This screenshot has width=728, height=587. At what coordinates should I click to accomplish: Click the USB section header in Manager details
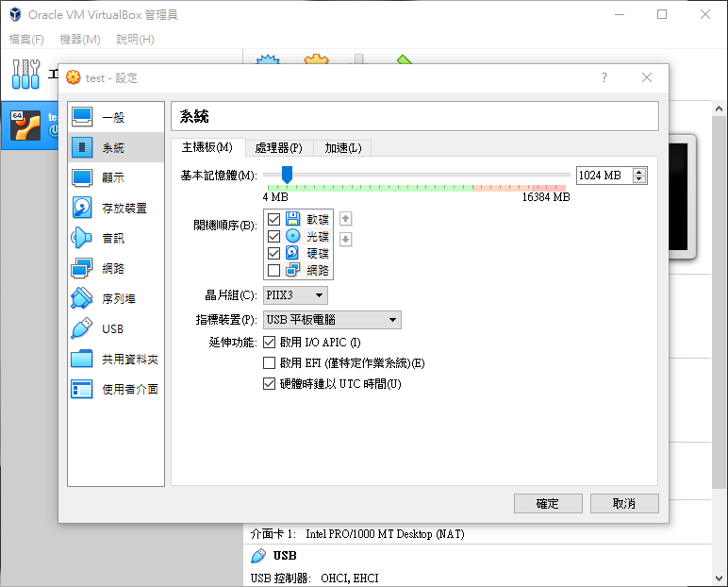285,556
